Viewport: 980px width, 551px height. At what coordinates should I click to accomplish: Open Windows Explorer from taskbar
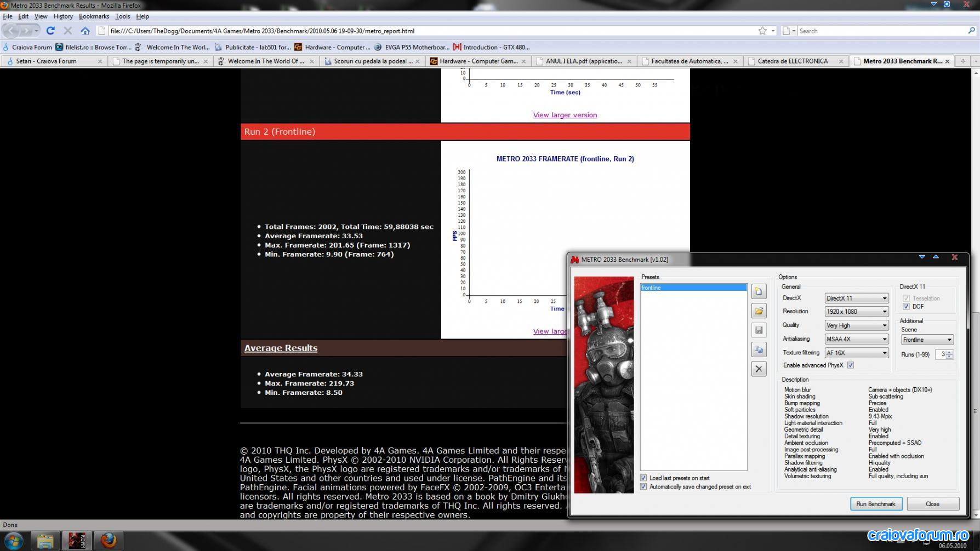(x=45, y=541)
